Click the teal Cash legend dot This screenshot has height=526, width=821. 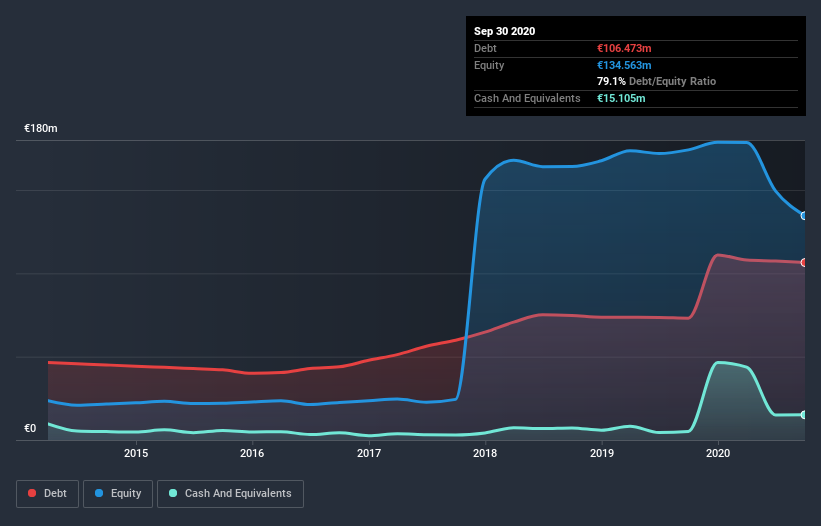click(173, 493)
